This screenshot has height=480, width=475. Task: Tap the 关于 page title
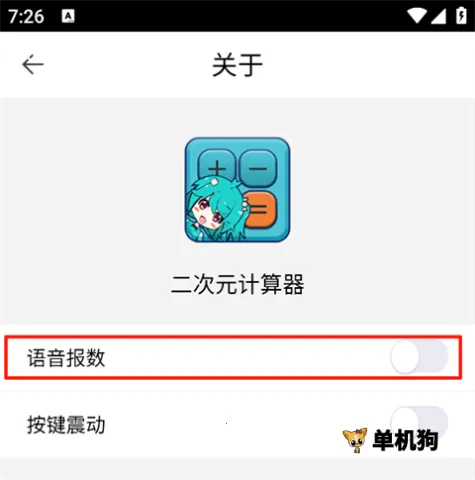[x=237, y=65]
